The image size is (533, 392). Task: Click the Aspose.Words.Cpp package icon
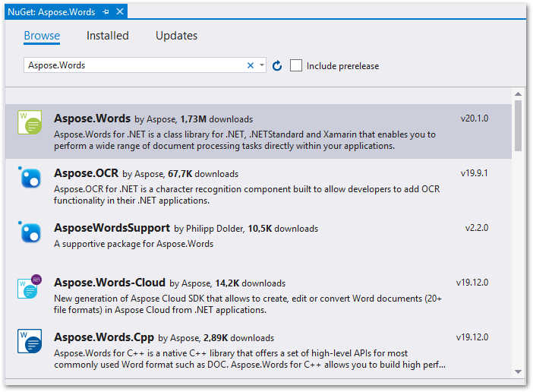point(30,342)
